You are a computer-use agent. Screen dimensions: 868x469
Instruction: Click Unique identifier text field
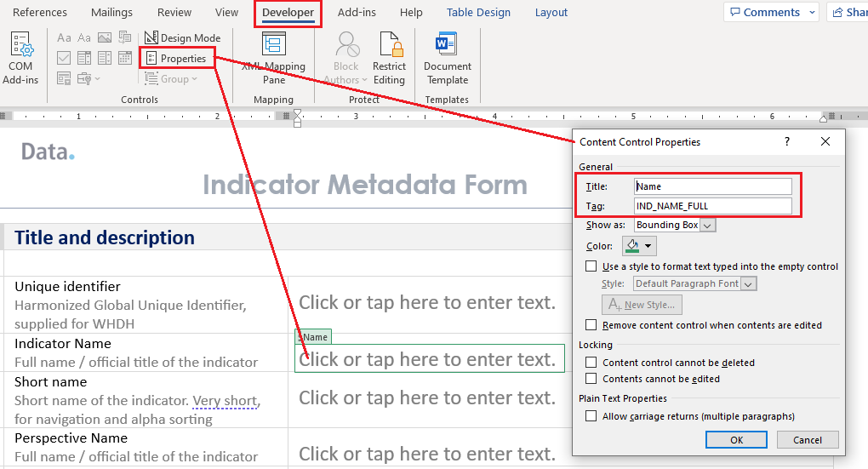427,303
